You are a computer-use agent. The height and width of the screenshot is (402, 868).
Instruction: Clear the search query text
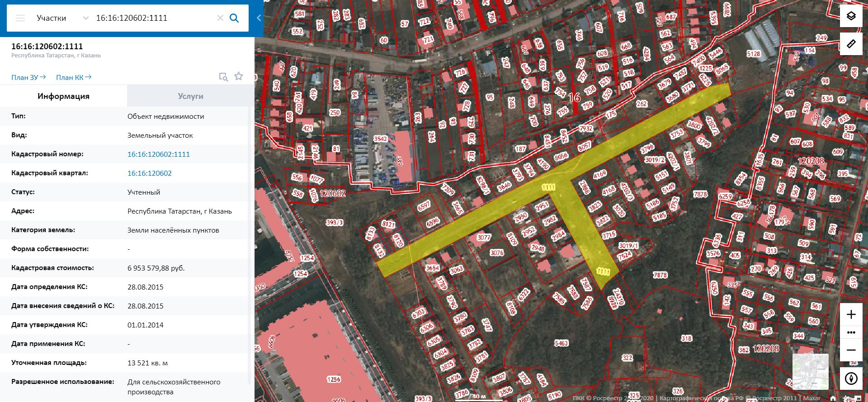(x=220, y=18)
